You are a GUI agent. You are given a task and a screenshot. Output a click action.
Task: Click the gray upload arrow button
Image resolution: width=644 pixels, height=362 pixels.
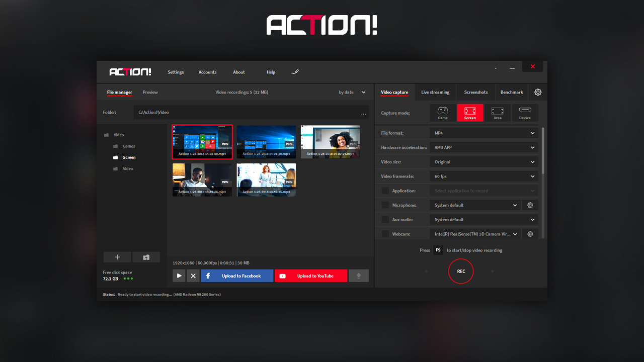(359, 276)
